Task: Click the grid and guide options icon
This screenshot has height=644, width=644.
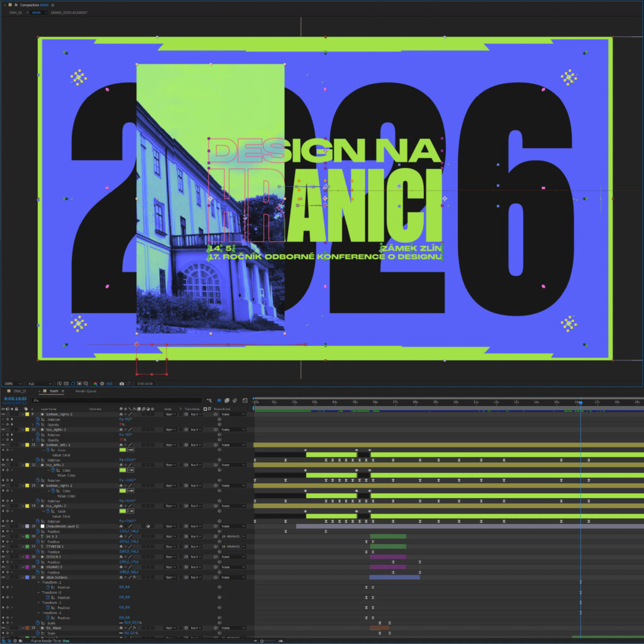Action: tap(86, 384)
